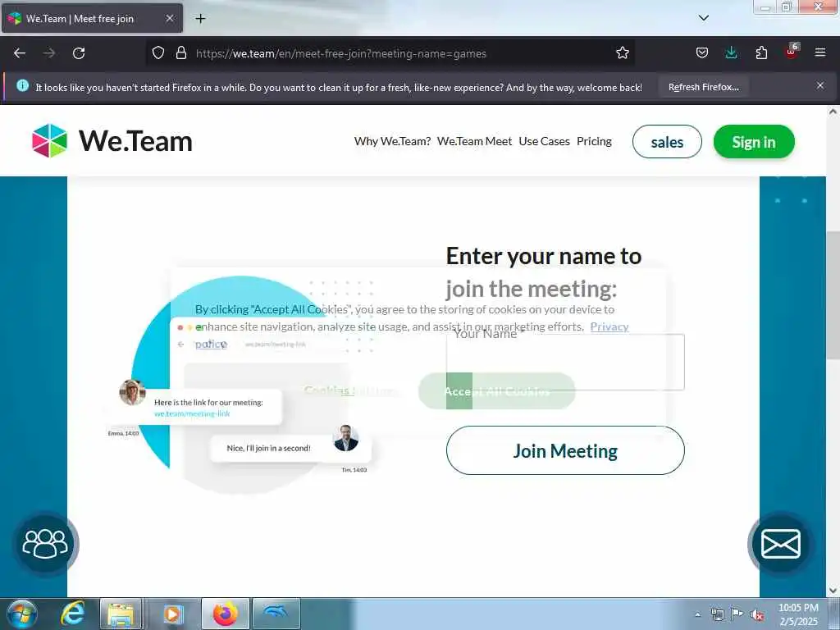Click the info icon in notification bar
The image size is (840, 630).
(x=22, y=85)
